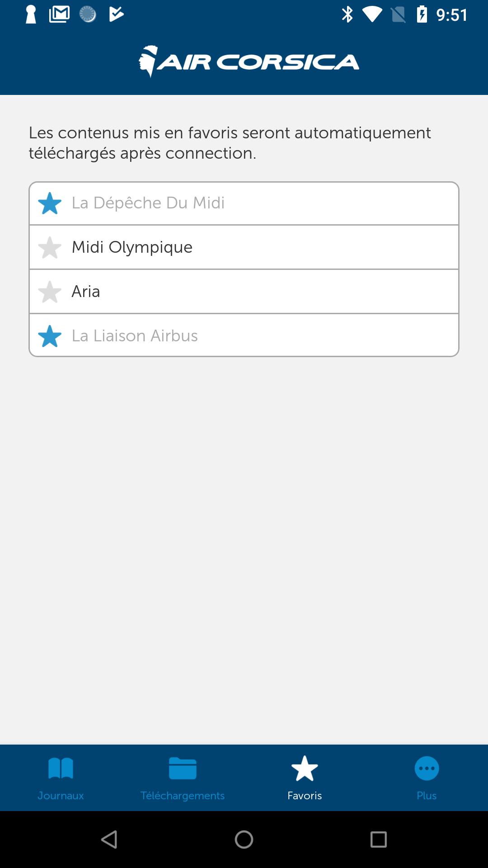Screen dimensions: 488x868
Task: Tap the Air Corsica logo
Action: coord(249,61)
